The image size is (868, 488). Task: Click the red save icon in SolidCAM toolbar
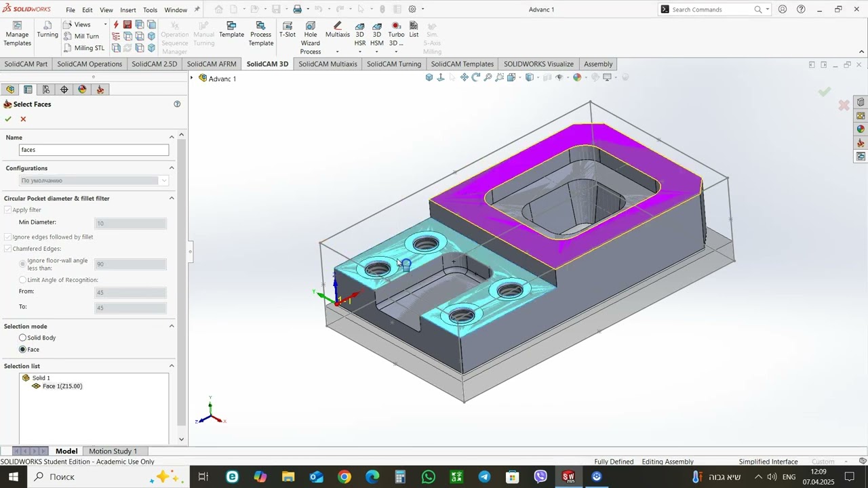coord(127,24)
